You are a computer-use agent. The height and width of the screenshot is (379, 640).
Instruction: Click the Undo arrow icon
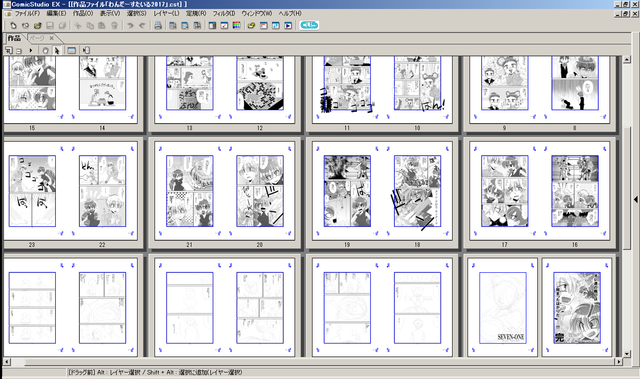[130, 26]
